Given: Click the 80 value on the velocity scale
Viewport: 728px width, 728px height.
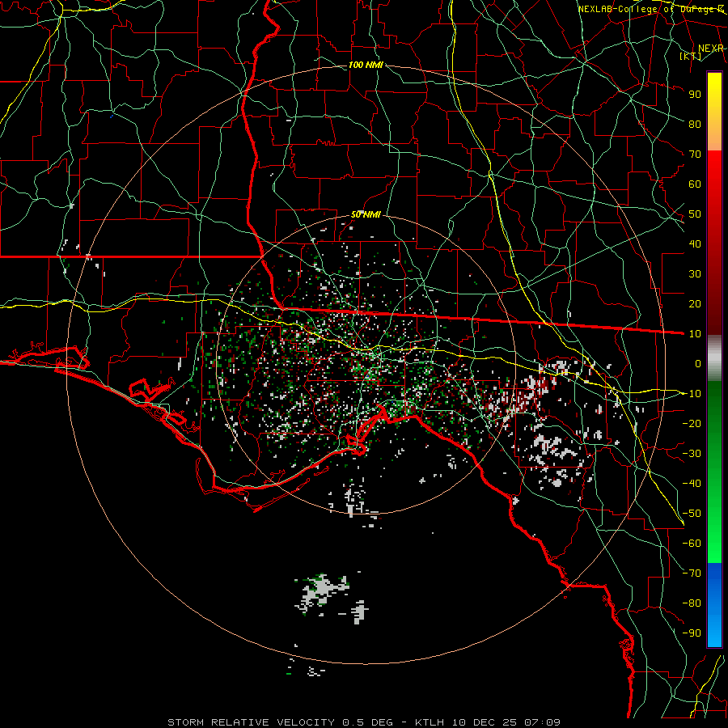Looking at the screenshot, I should [695, 124].
